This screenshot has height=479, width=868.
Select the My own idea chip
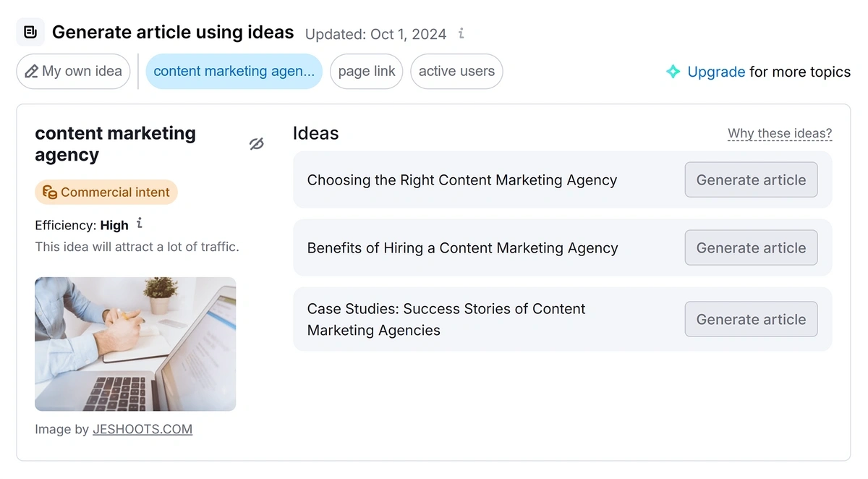(73, 72)
